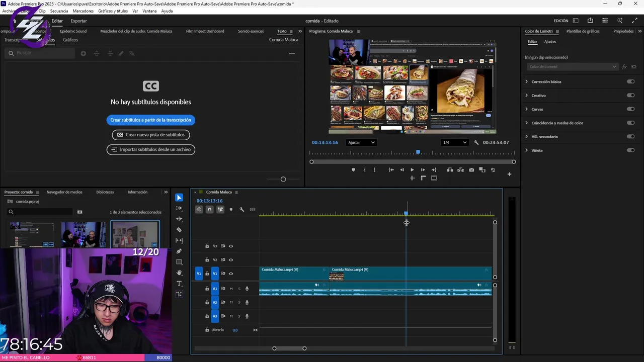Switch to Sonido esencial panel tab
This screenshot has width=644, height=362.
tap(251, 31)
